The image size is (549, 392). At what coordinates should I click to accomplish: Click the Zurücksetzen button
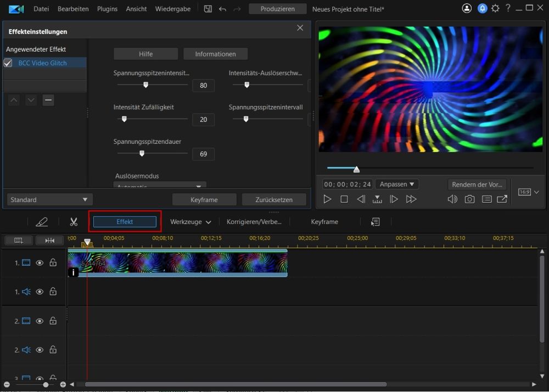[x=274, y=199]
